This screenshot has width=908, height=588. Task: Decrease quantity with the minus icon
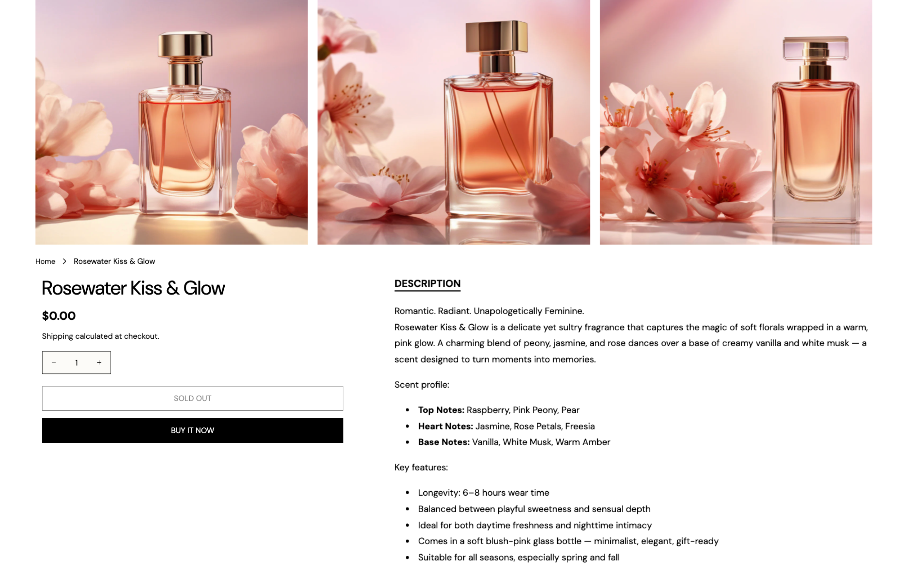click(x=54, y=362)
